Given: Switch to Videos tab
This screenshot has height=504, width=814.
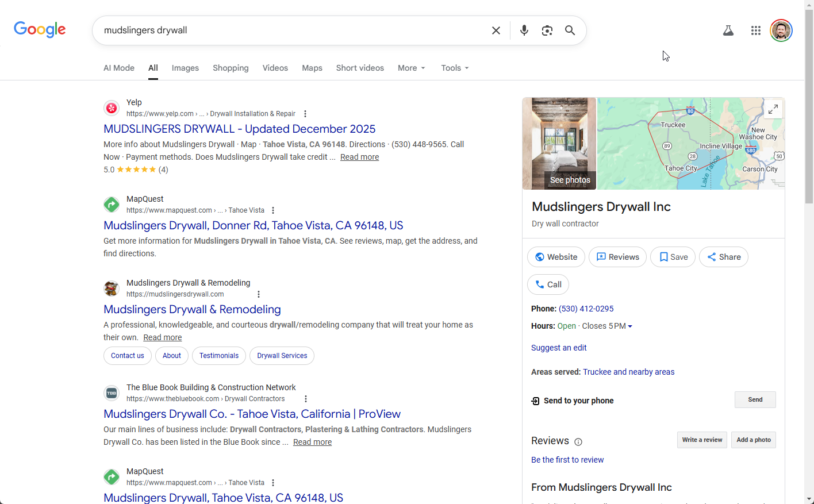Looking at the screenshot, I should (x=275, y=68).
